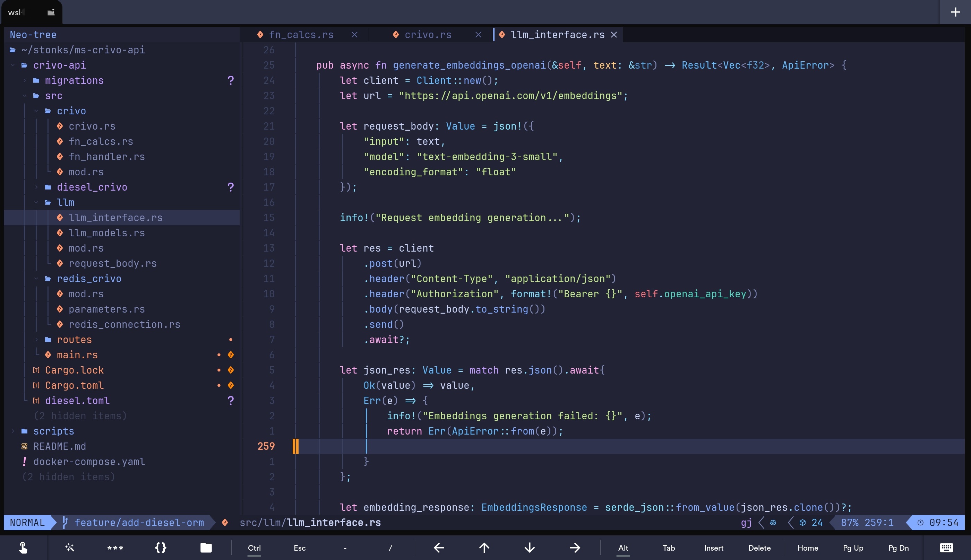Switch to the crivo.rs buffer tab
Image resolution: width=971 pixels, height=560 pixels.
click(428, 35)
